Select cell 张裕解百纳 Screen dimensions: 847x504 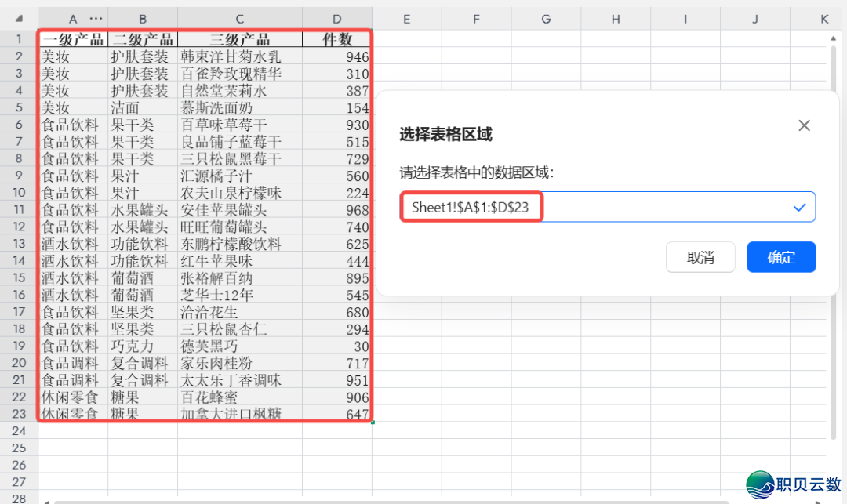point(240,278)
